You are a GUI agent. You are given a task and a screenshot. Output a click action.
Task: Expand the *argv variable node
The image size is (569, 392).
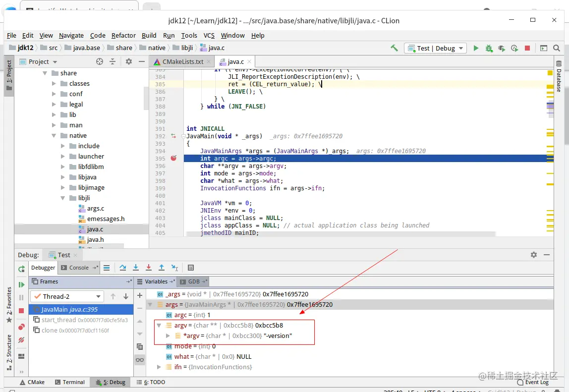pyautogui.click(x=168, y=336)
